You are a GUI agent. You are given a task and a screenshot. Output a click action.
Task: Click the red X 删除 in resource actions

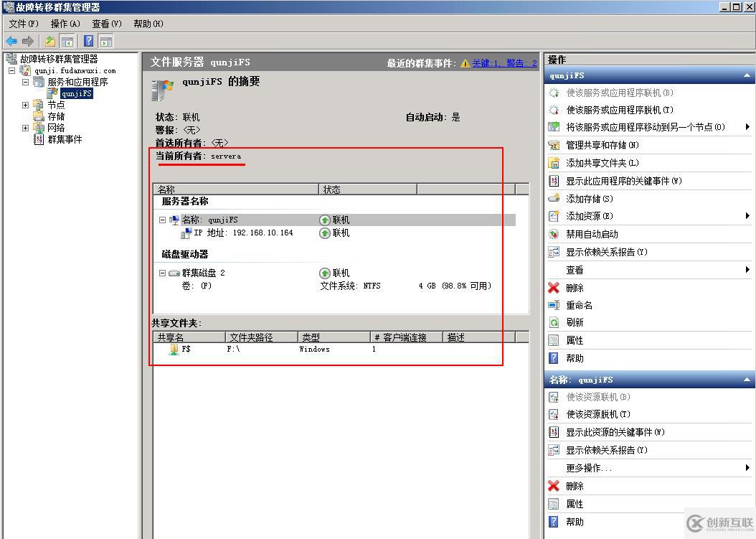point(554,486)
